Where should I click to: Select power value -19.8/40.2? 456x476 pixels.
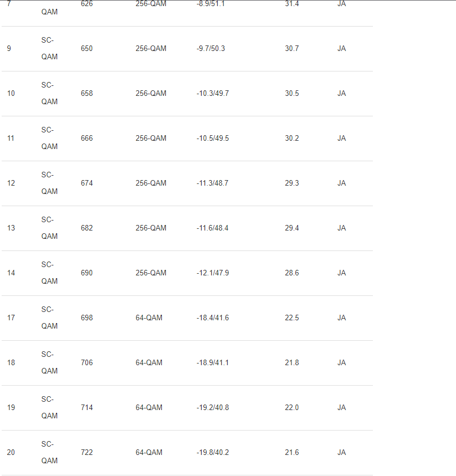click(213, 453)
